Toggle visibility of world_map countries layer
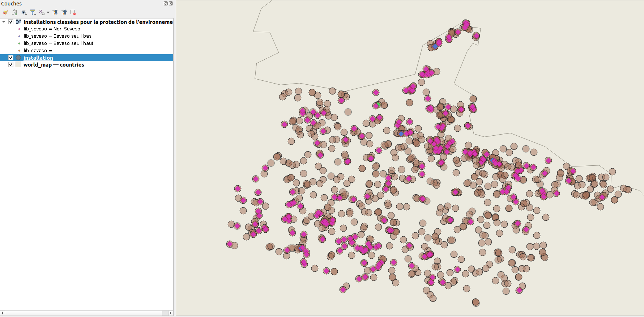Viewport: 644px width, 317px height. click(x=11, y=65)
